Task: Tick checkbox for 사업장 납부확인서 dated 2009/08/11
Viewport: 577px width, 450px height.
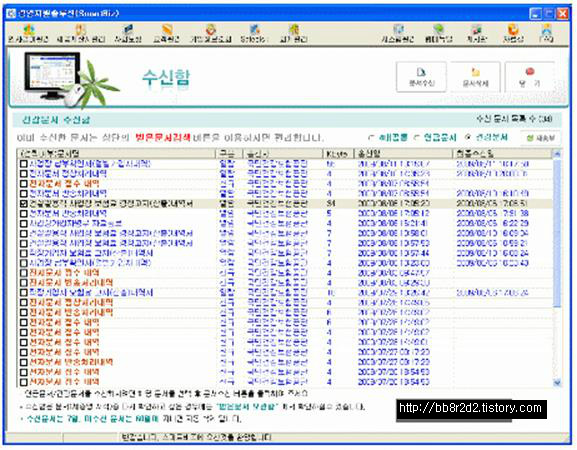Action: (24, 163)
